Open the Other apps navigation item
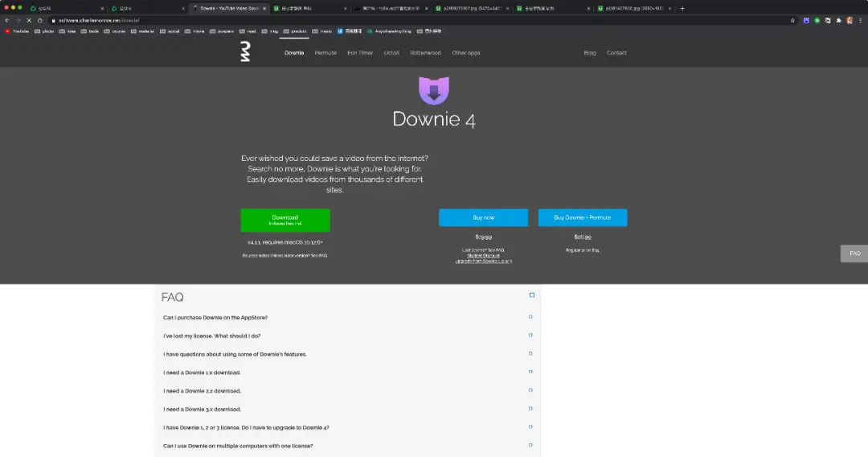Image resolution: width=868 pixels, height=457 pixels. click(465, 53)
